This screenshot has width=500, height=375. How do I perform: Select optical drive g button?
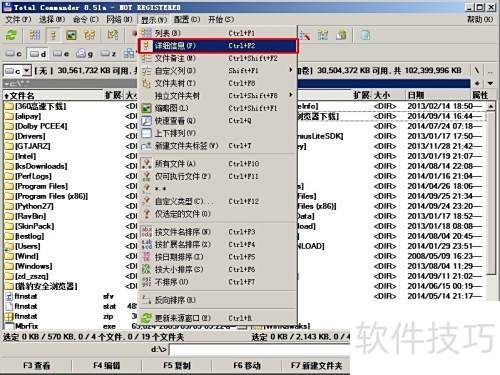(x=85, y=54)
